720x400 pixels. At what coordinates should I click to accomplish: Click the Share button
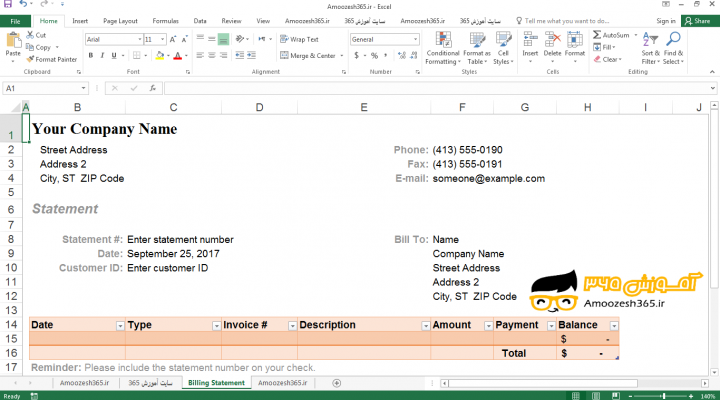click(698, 21)
